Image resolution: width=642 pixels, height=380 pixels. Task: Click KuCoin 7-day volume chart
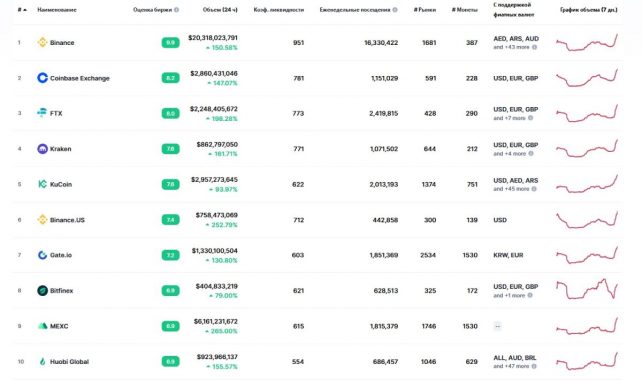pos(587,184)
